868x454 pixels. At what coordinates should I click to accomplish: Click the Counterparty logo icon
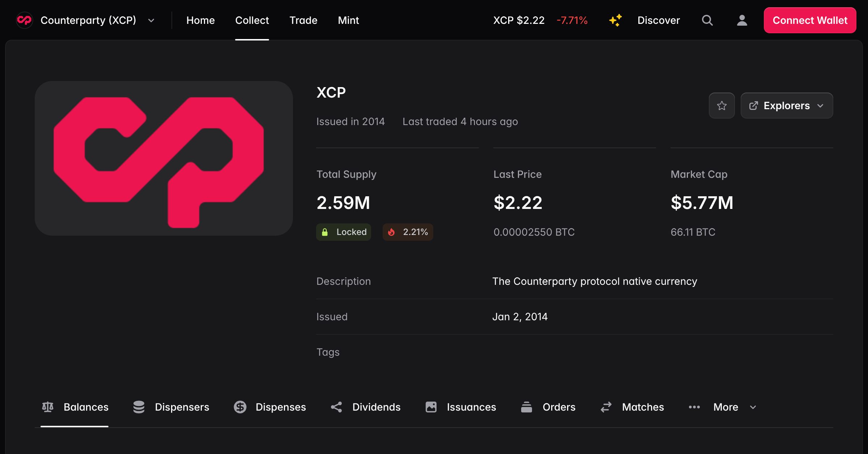pyautogui.click(x=24, y=20)
